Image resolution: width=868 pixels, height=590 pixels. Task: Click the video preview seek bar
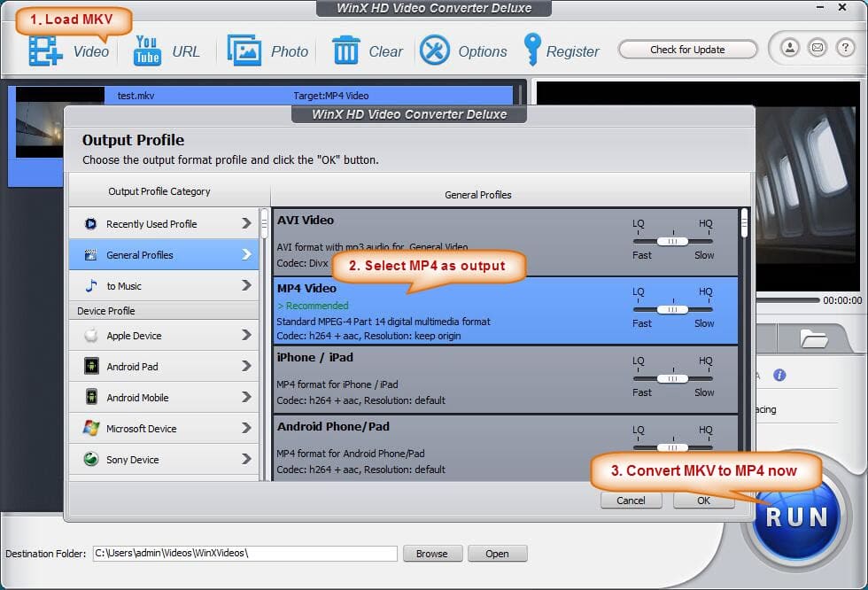(x=787, y=300)
